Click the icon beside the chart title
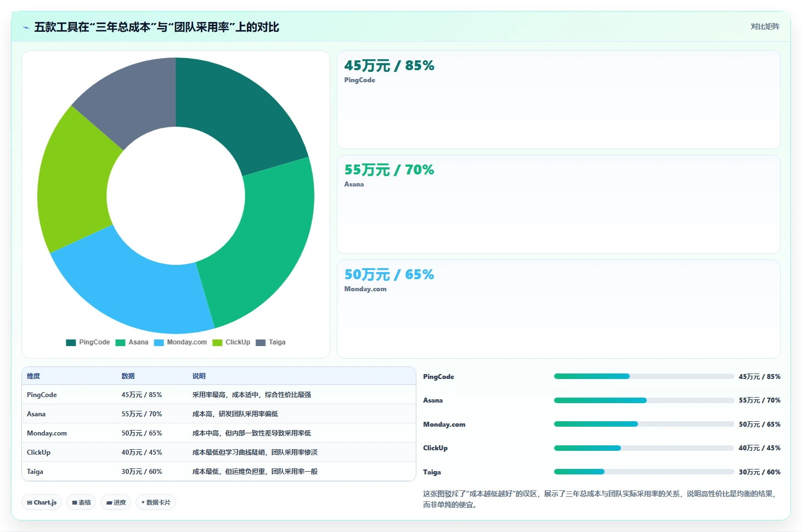 (x=26, y=27)
